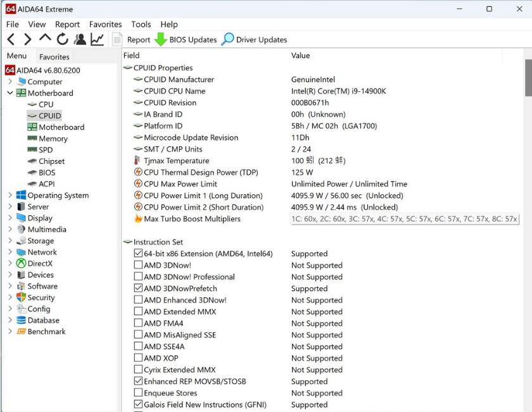Screen dimensions: 532x412
Task: Expand the Benchmark tree node
Action: (x=10, y=331)
